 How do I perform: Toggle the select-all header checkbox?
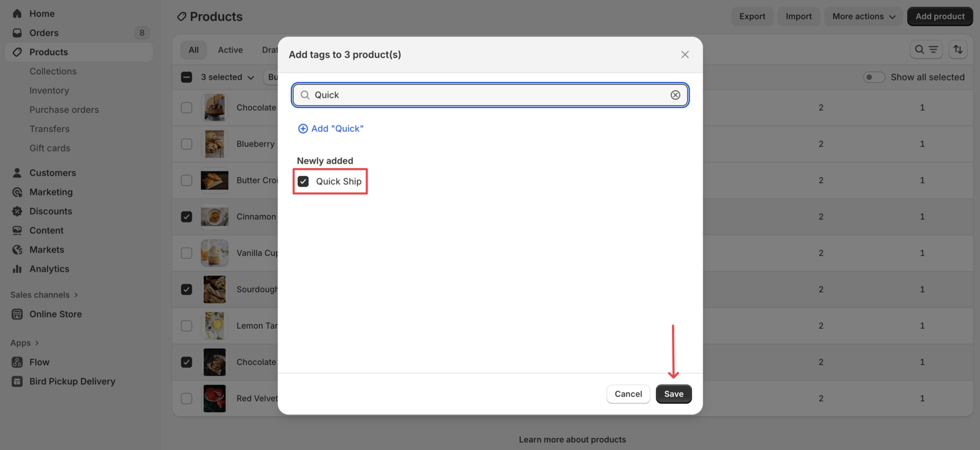(x=187, y=77)
